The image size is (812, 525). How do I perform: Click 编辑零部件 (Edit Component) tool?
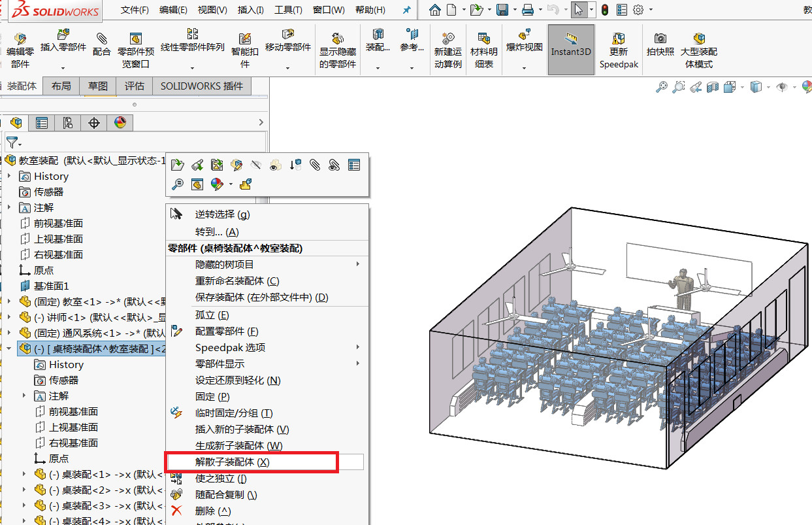[x=20, y=50]
